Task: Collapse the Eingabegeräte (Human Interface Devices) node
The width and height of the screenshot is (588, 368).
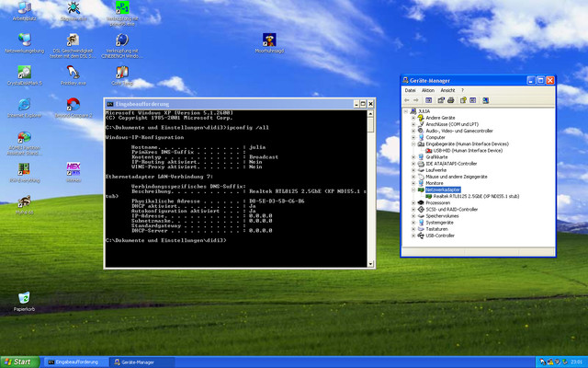Action: (x=413, y=144)
